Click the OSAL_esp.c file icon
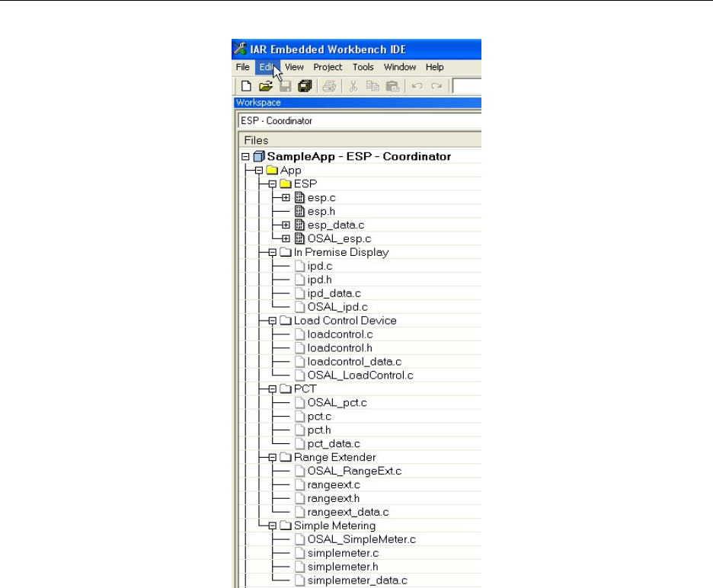Screen dimensions: 713x588 click(299, 238)
